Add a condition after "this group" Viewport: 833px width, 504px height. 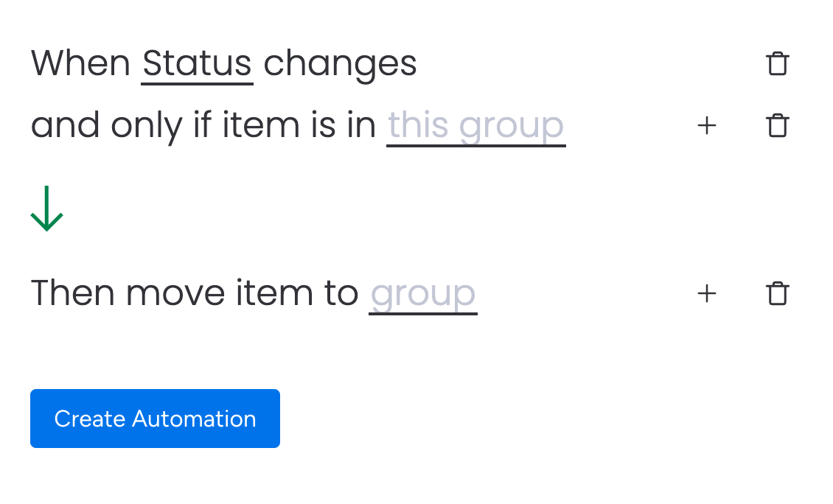pos(706,126)
